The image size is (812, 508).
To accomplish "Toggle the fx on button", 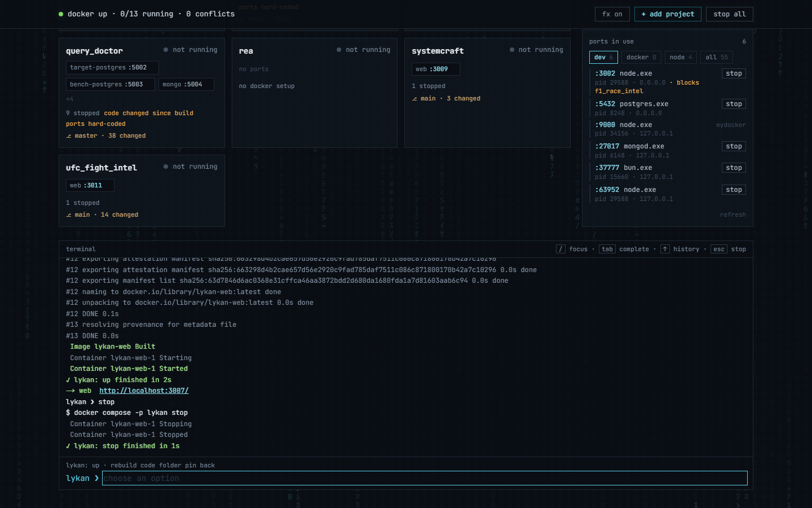I will tap(612, 14).
